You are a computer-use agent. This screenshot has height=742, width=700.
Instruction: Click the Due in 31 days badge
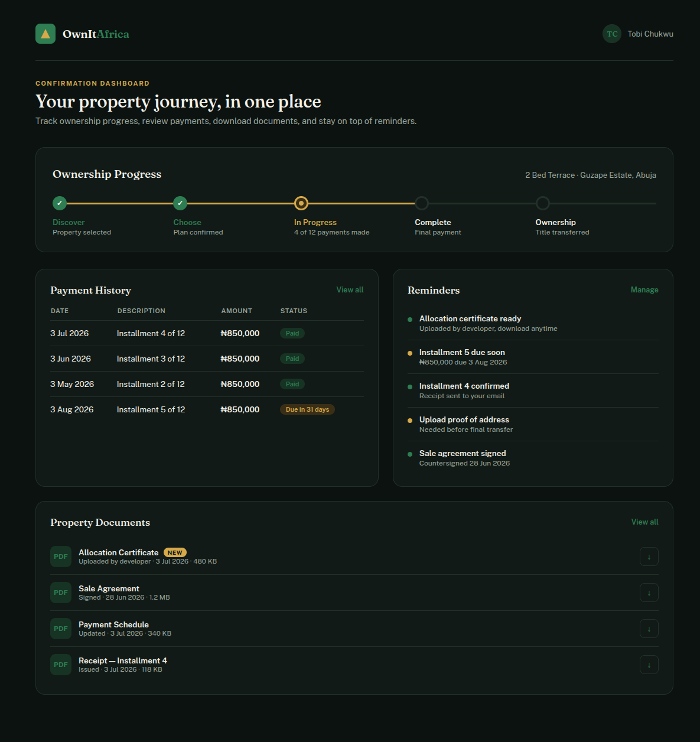point(307,409)
